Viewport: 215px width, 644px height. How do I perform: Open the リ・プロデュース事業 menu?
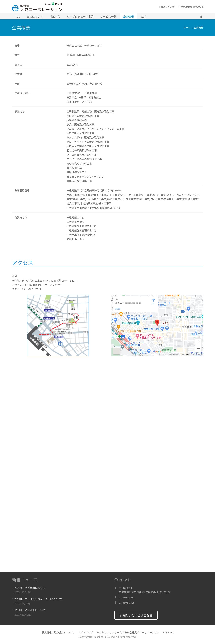80,17
